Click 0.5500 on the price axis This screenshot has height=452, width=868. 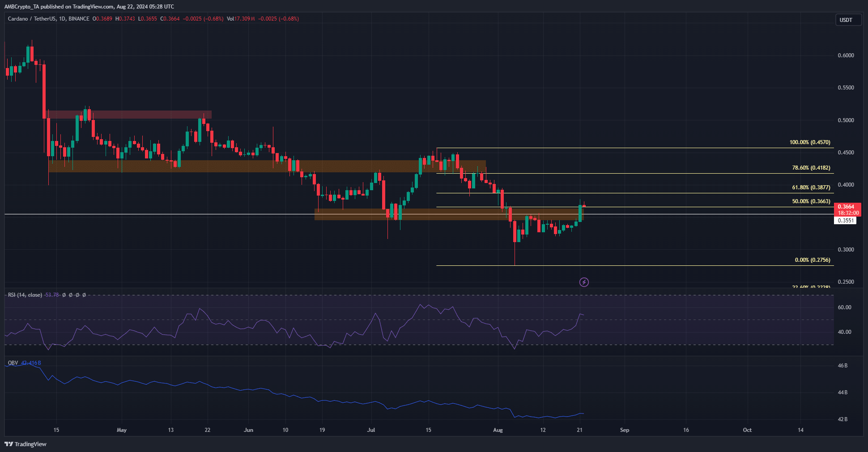point(846,88)
